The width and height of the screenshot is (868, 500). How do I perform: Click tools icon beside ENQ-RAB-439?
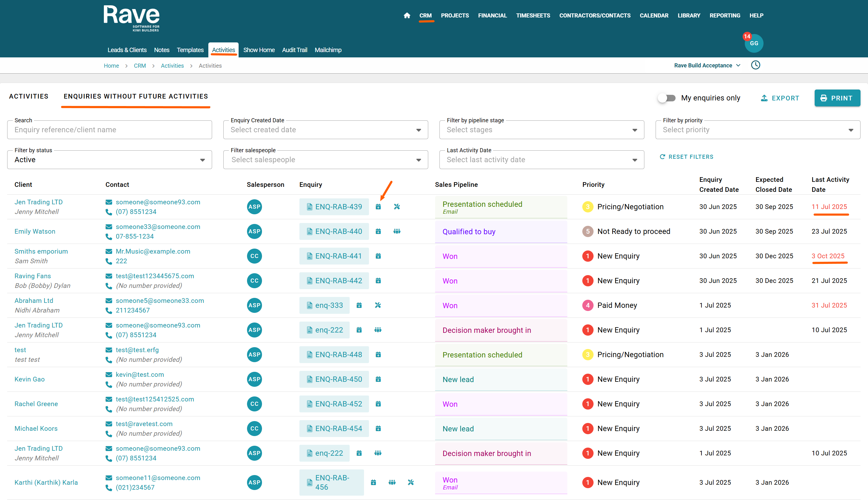tap(397, 207)
